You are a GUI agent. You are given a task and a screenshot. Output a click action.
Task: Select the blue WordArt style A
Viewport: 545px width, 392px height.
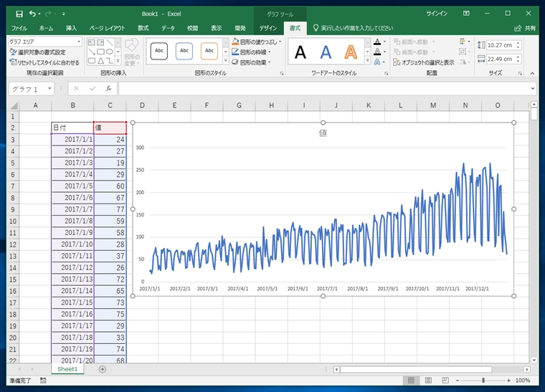pos(326,52)
